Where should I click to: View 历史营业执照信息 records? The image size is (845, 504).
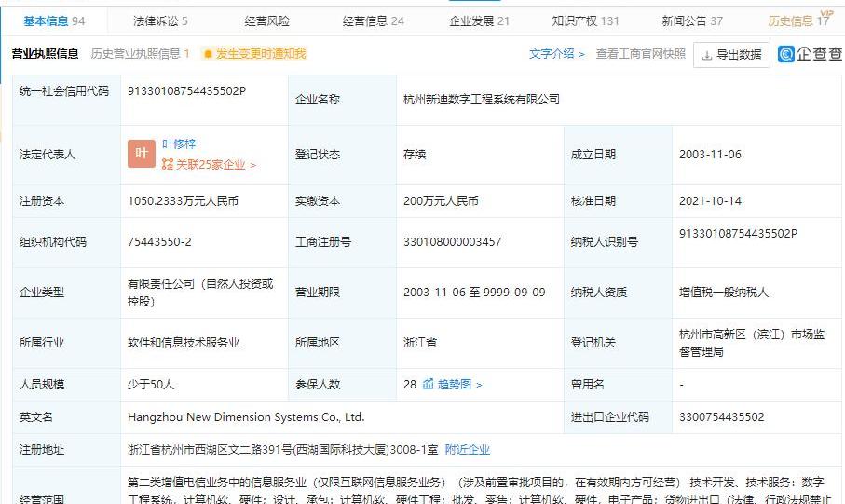pyautogui.click(x=140, y=54)
